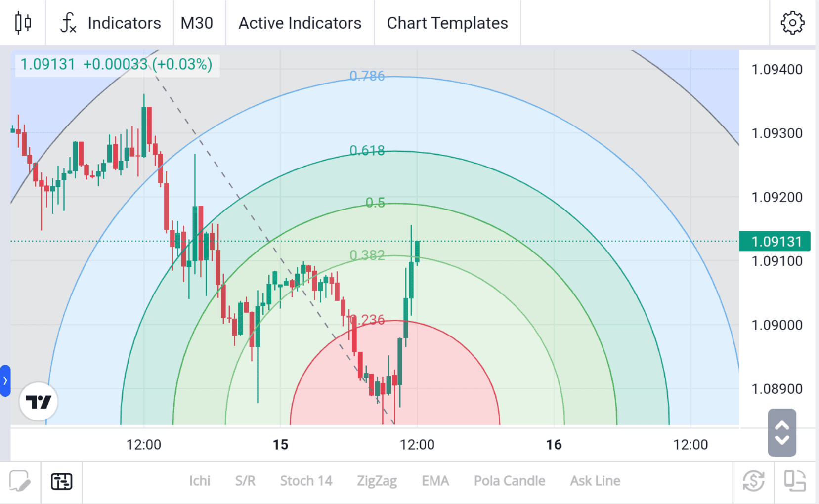Select the 0.786 Fibonacci arc label
The image size is (819, 504).
point(367,76)
